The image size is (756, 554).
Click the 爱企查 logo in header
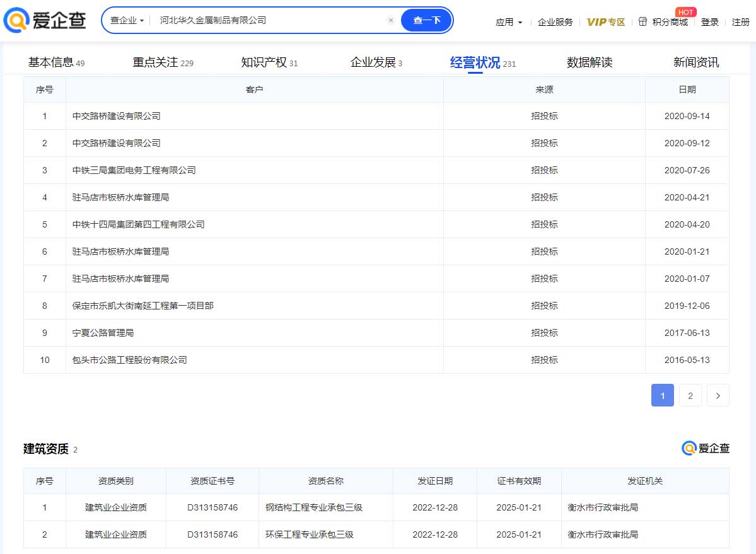point(44,21)
